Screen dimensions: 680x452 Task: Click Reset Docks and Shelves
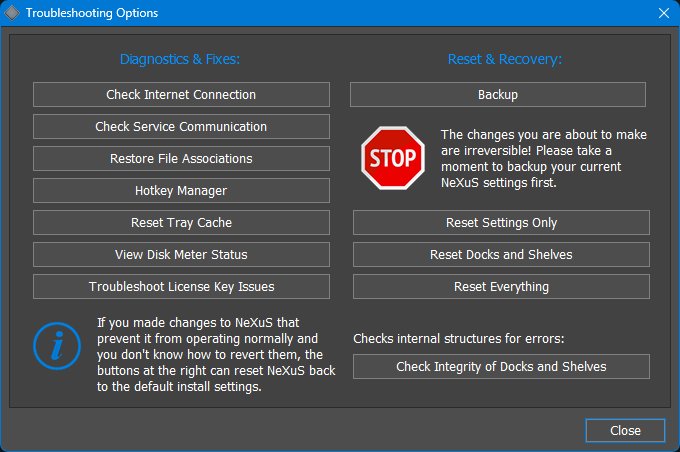(x=501, y=255)
